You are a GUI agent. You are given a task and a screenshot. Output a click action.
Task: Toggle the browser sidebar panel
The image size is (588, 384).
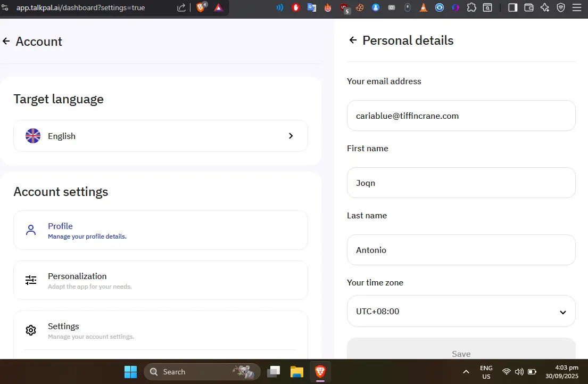tap(512, 7)
